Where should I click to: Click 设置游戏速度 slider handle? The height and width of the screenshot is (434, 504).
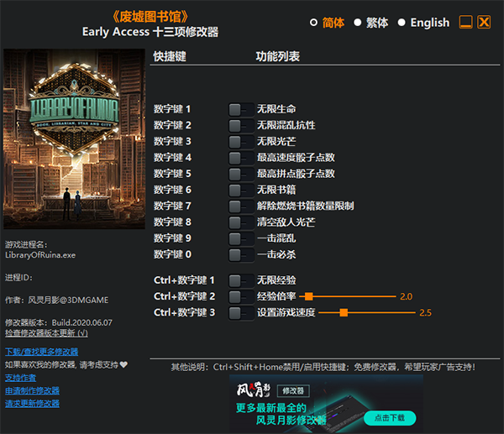pyautogui.click(x=344, y=312)
